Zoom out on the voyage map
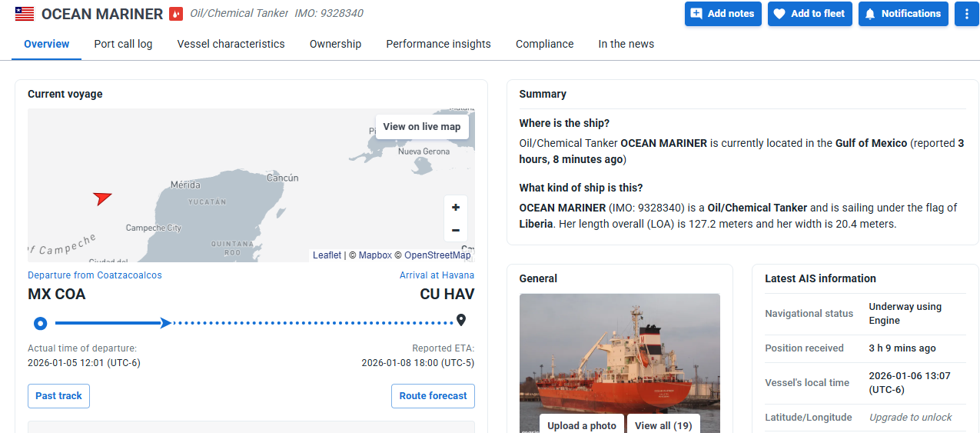The image size is (980, 433). [456, 230]
